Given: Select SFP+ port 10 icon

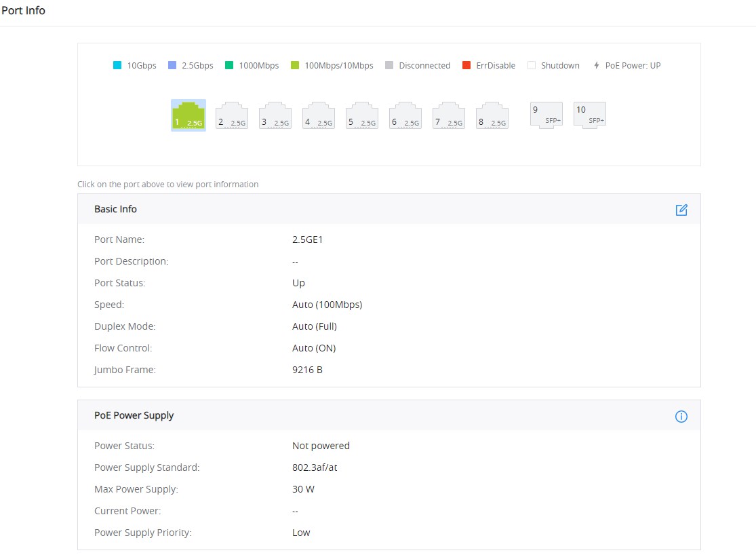Looking at the screenshot, I should click(590, 115).
